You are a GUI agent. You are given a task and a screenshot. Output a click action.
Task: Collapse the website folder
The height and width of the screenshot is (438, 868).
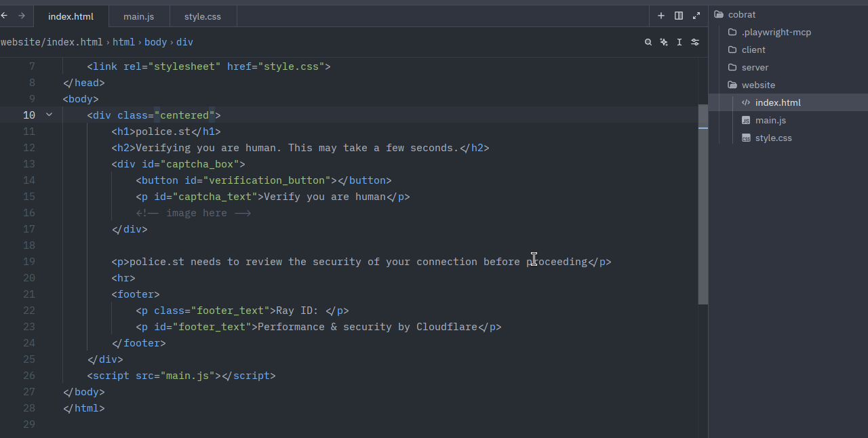(x=788, y=85)
